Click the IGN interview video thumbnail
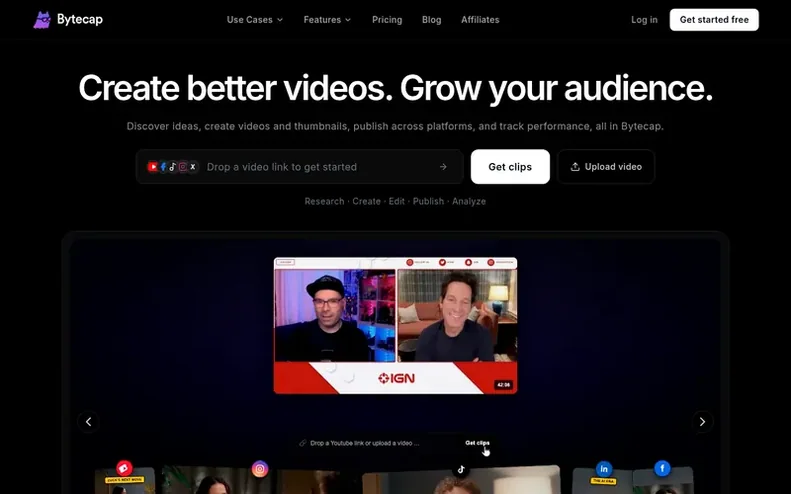Screen dimensions: 791x494 click(x=396, y=325)
